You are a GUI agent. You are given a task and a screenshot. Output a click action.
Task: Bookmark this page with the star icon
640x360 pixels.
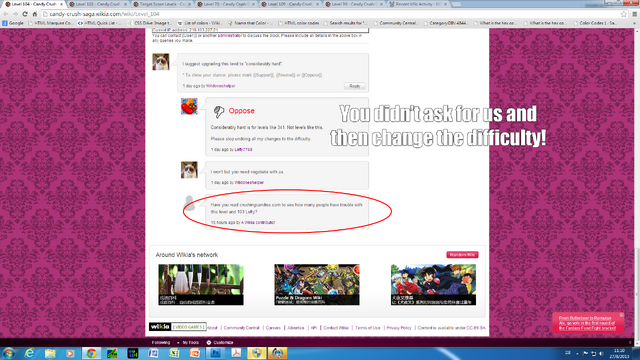tap(624, 14)
